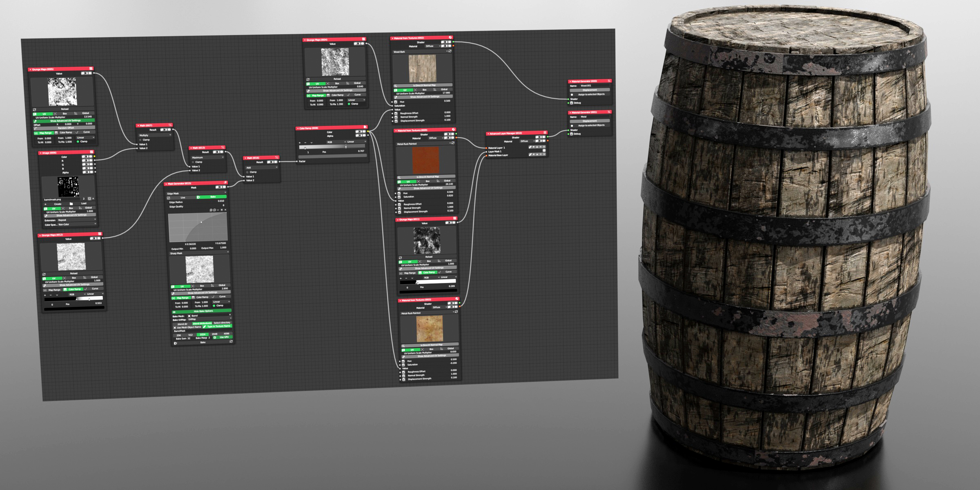Image resolution: width=980 pixels, height=490 pixels.
Task: Click add stop plus in Color Ramp (0008)
Action: click(300, 143)
